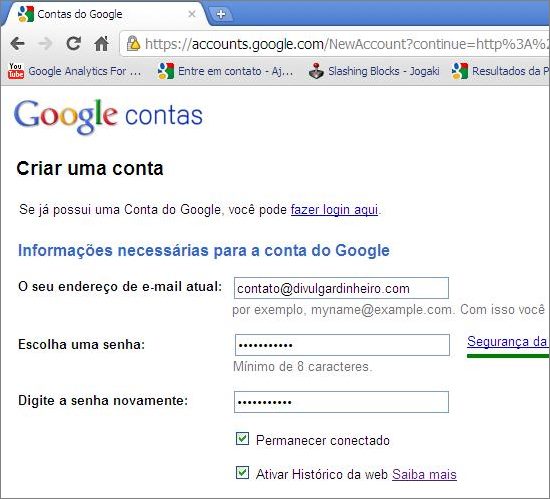Image resolution: width=550 pixels, height=499 pixels.
Task: Open Slashing Blocks - Jogaki bookmark
Action: (384, 71)
